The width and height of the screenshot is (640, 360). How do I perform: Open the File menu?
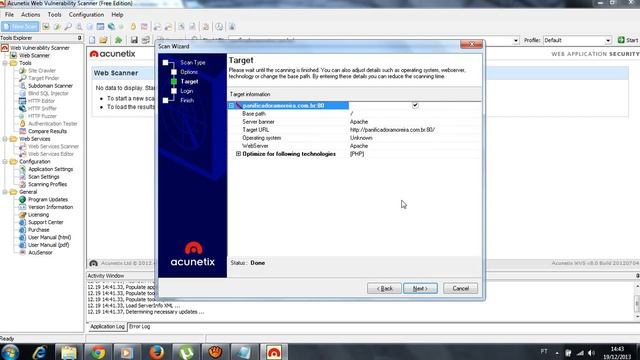[9, 15]
